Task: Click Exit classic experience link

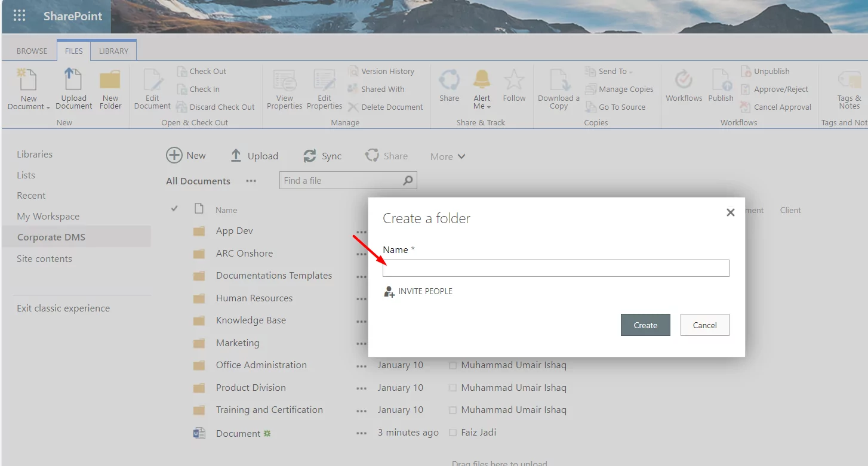Action: (x=63, y=308)
